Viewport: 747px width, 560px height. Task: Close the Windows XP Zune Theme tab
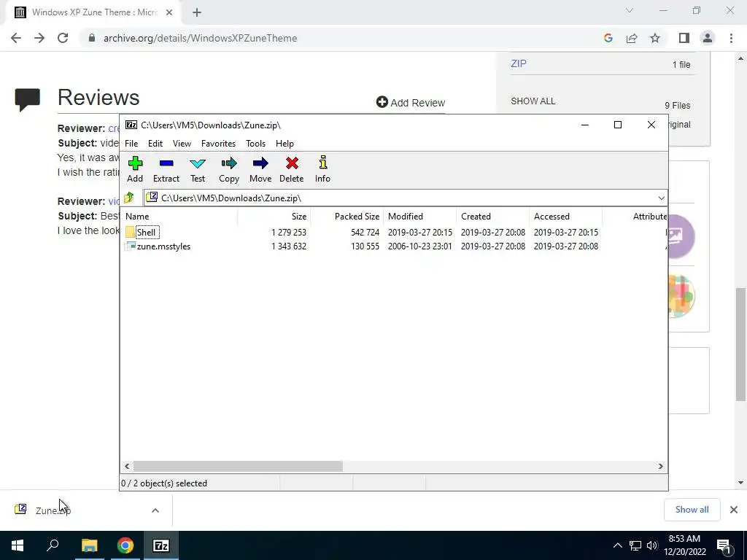pos(169,12)
